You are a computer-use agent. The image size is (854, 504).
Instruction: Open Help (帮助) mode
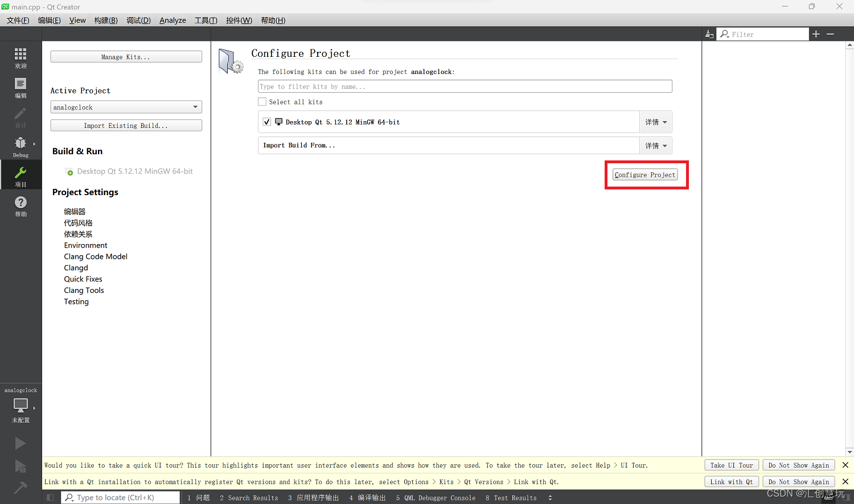point(20,206)
